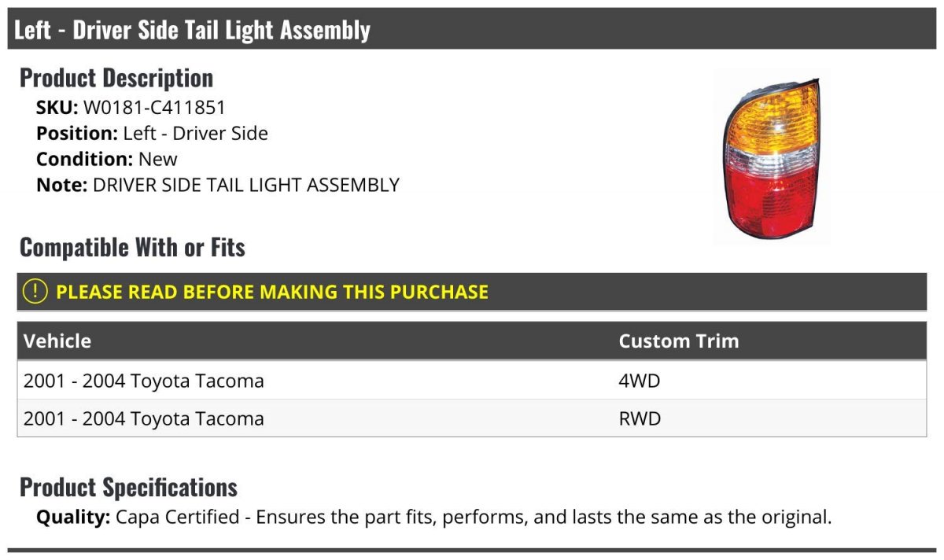Select the 2001 - 2004 Toyota Tacoma 4WD row
The height and width of the screenshot is (560, 944).
click(472, 381)
